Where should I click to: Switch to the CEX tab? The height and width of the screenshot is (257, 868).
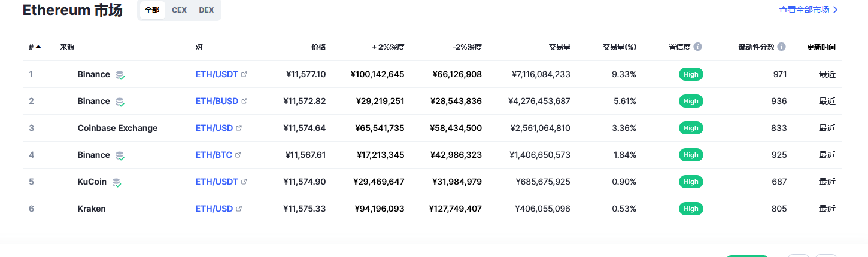[179, 10]
